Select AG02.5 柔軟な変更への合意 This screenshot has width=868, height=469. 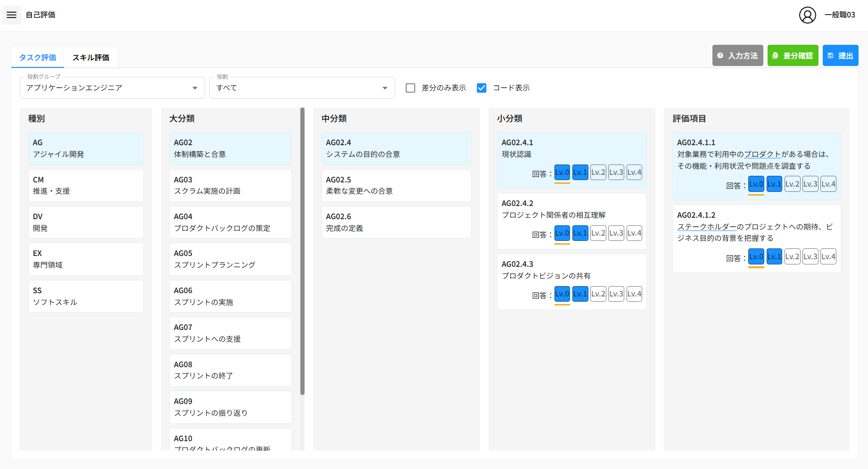[396, 185]
